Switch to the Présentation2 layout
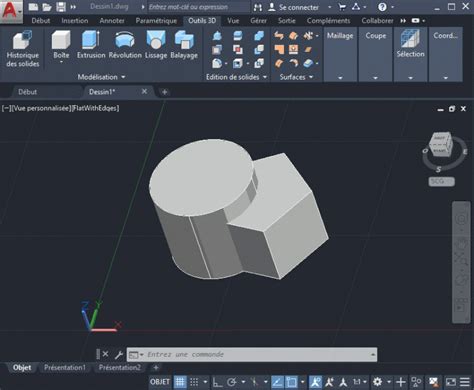This screenshot has width=474, height=390. click(120, 367)
